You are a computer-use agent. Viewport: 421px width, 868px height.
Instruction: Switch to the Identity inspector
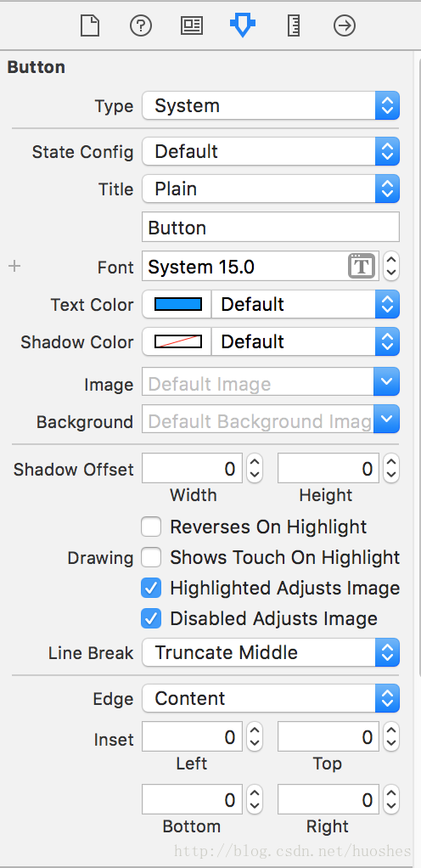tap(192, 25)
